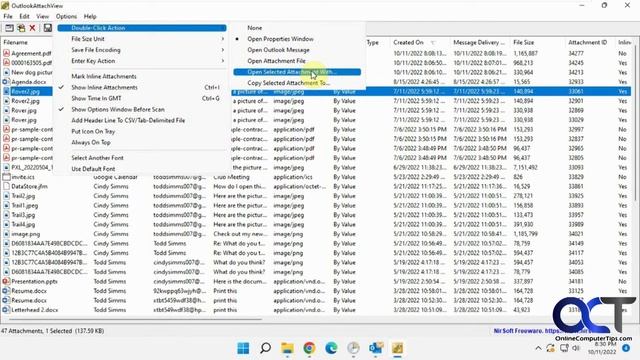Open the Windows Start menu
Image resolution: width=640 pixels, height=360 pixels.
point(243,348)
